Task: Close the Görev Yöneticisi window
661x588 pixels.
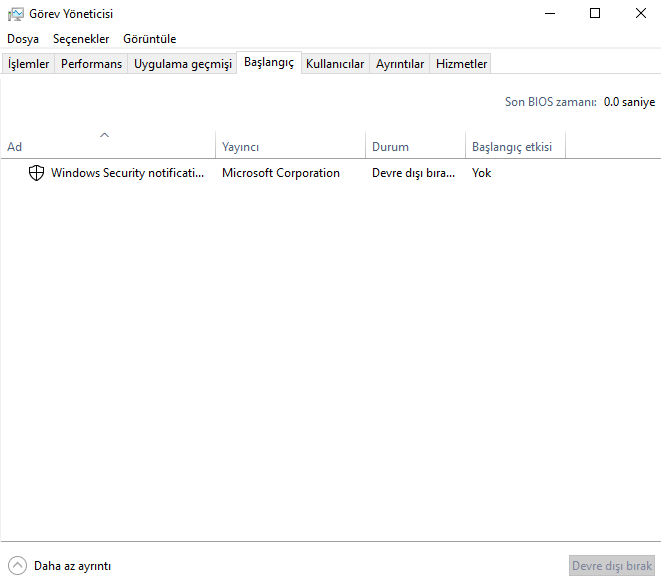Action: pos(640,13)
